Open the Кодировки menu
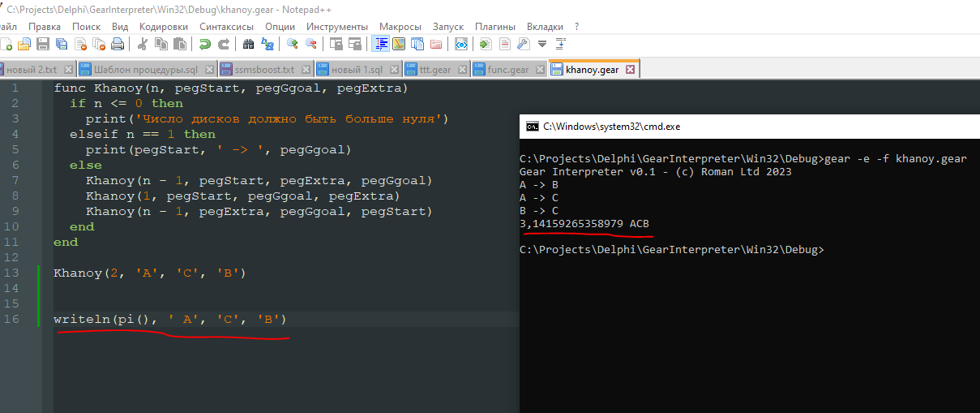The height and width of the screenshot is (413, 980). pyautogui.click(x=164, y=27)
